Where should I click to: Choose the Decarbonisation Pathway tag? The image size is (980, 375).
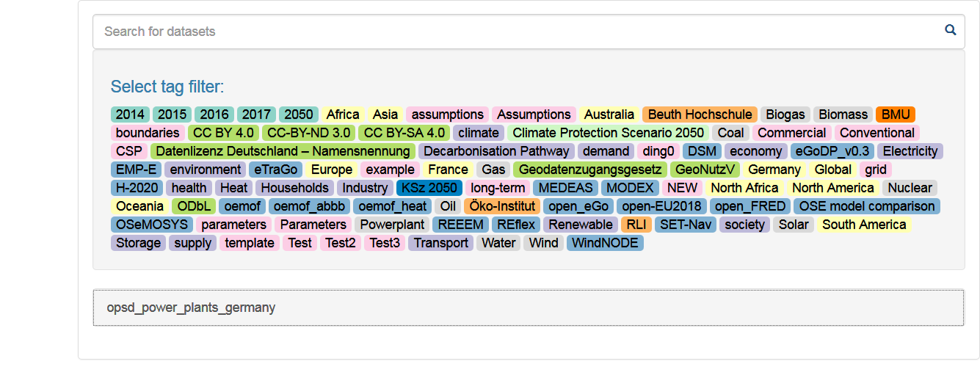[x=496, y=151]
